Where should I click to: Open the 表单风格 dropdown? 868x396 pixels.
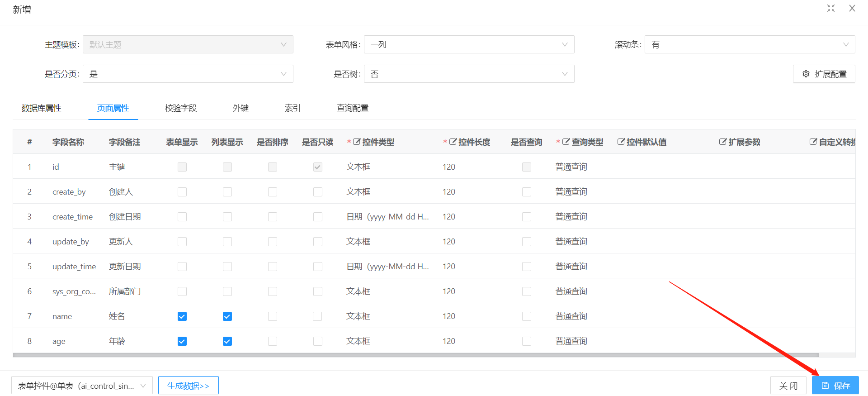click(x=469, y=45)
